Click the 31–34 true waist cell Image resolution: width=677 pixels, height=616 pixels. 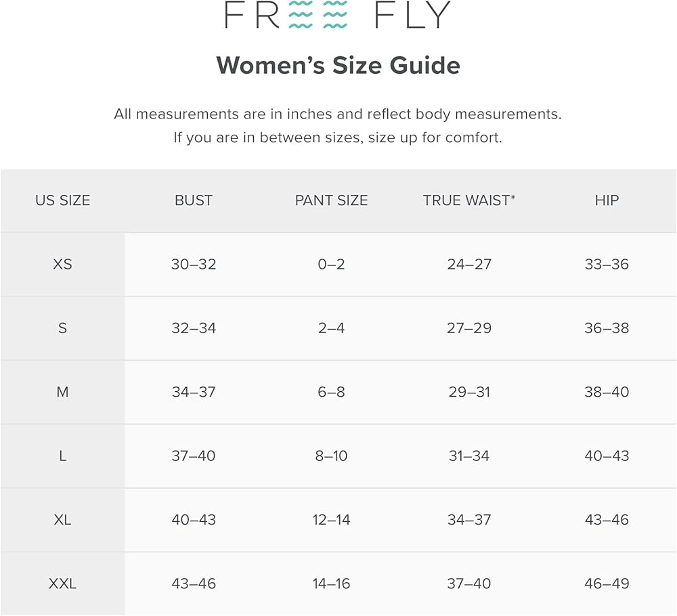tap(469, 456)
